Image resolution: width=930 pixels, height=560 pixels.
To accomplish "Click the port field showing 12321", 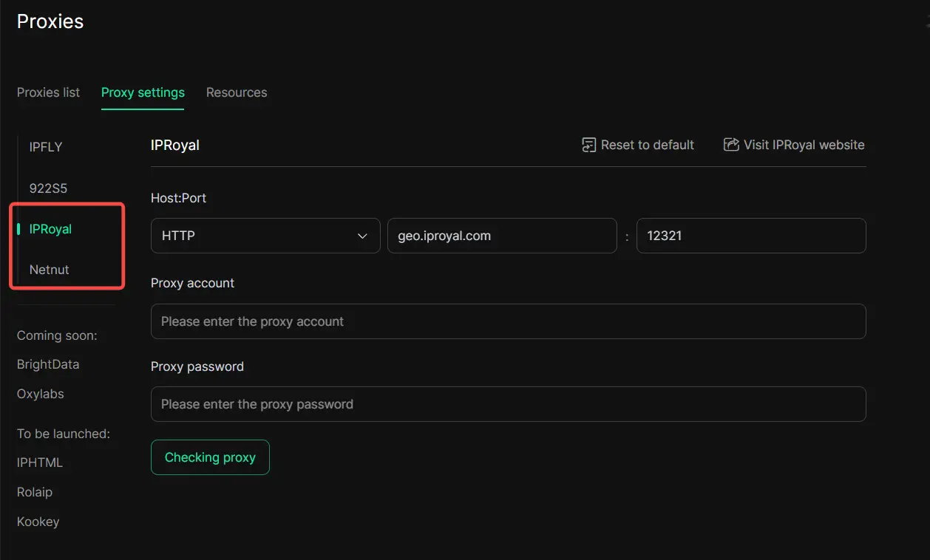I will (750, 236).
